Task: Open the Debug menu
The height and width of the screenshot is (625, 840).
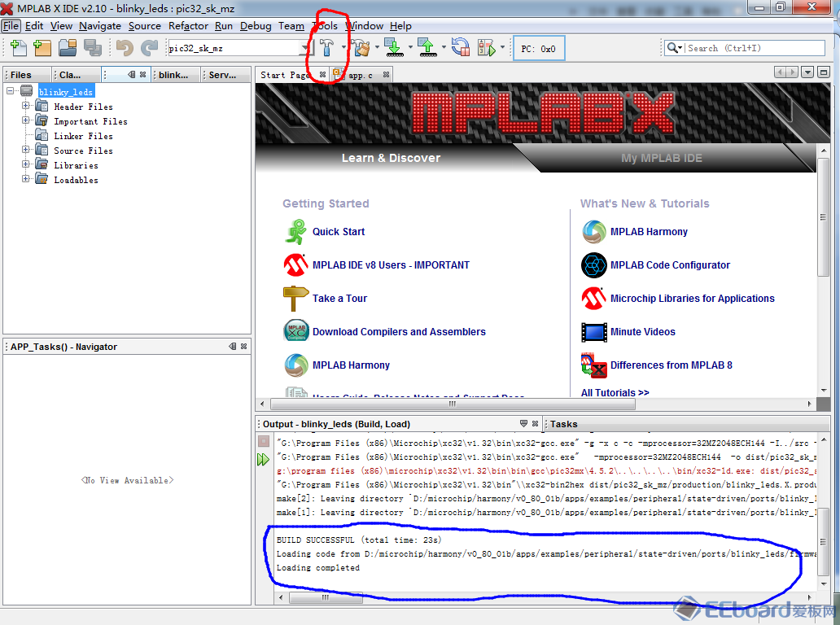Action: tap(256, 26)
